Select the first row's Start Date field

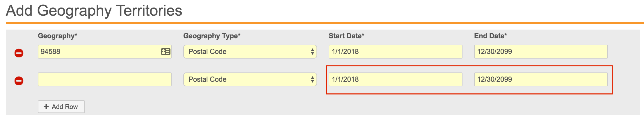pyautogui.click(x=395, y=52)
